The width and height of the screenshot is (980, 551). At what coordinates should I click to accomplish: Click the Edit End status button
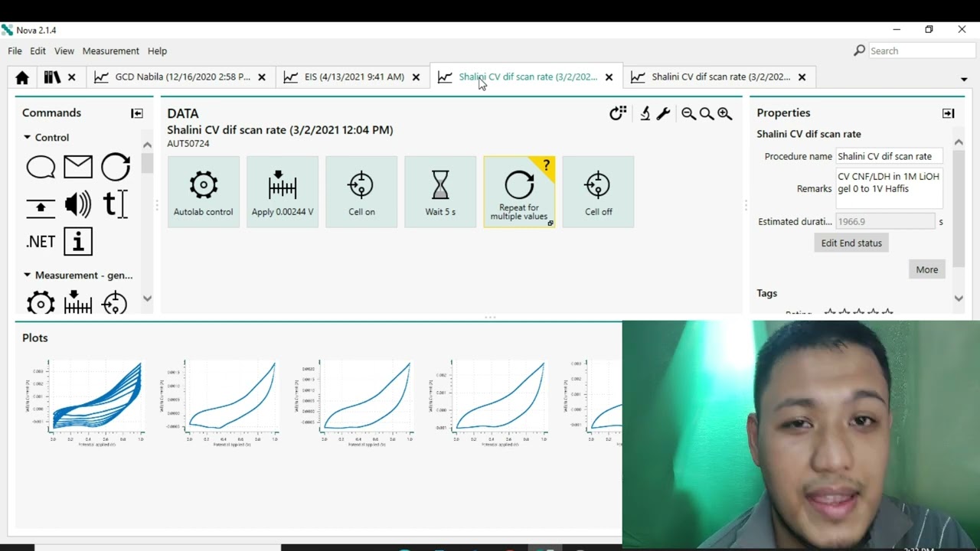851,243
